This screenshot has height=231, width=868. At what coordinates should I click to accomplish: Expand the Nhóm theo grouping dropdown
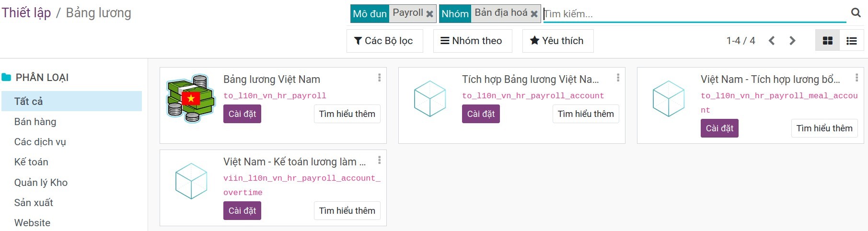472,41
